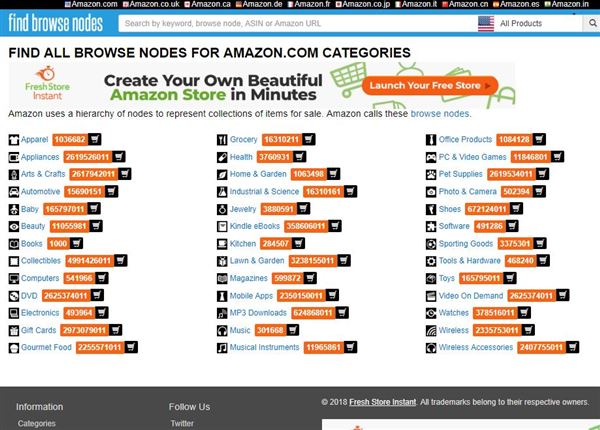Click the Grocery fork and knife icon

(x=222, y=140)
